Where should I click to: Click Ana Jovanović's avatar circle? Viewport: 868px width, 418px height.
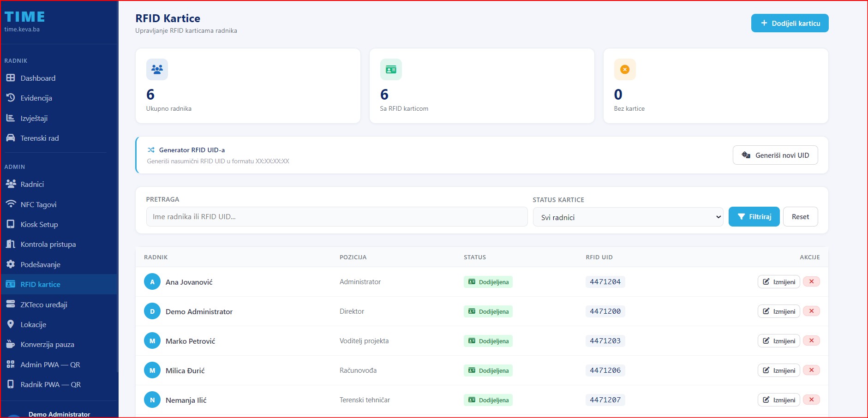click(x=152, y=282)
